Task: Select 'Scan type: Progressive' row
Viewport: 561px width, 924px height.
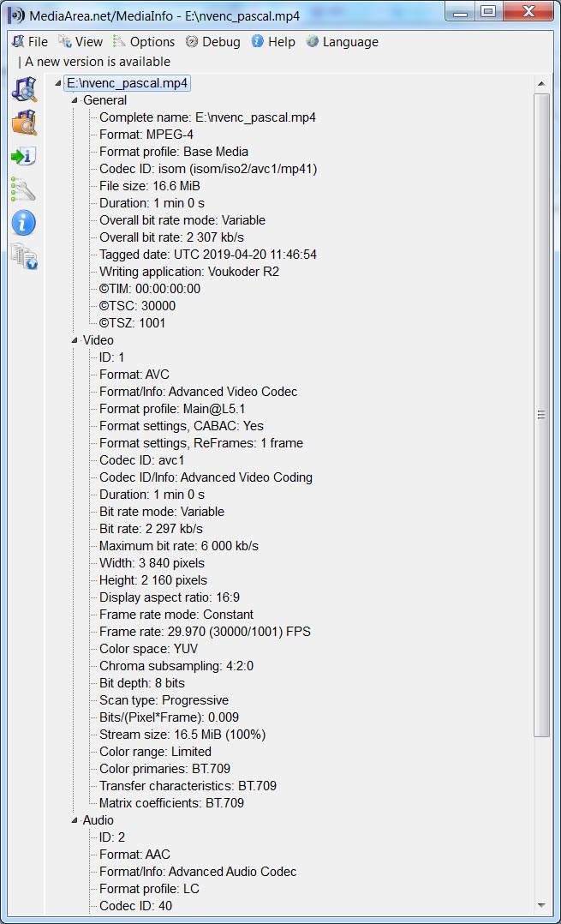Action: tap(164, 700)
